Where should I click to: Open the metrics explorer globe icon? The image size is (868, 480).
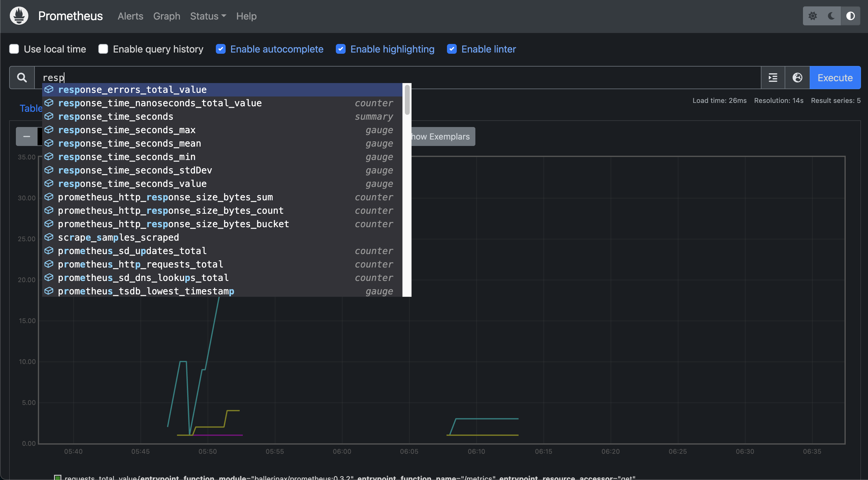[797, 78]
